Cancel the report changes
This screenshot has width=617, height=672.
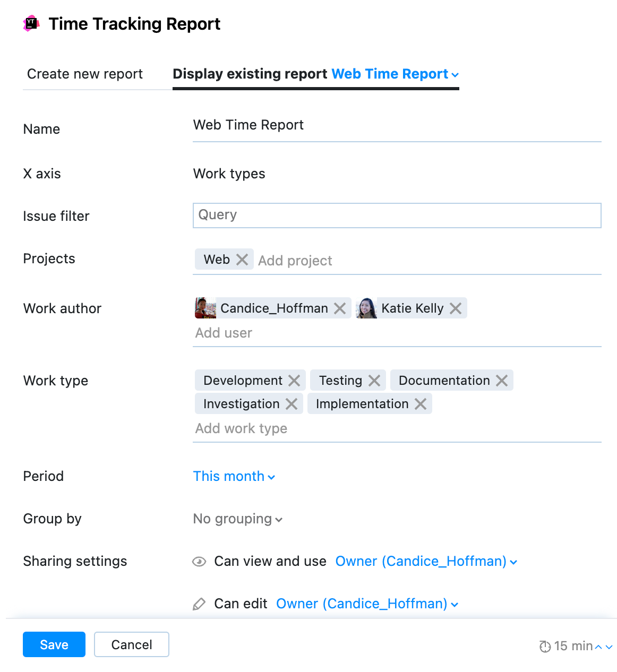(x=131, y=644)
